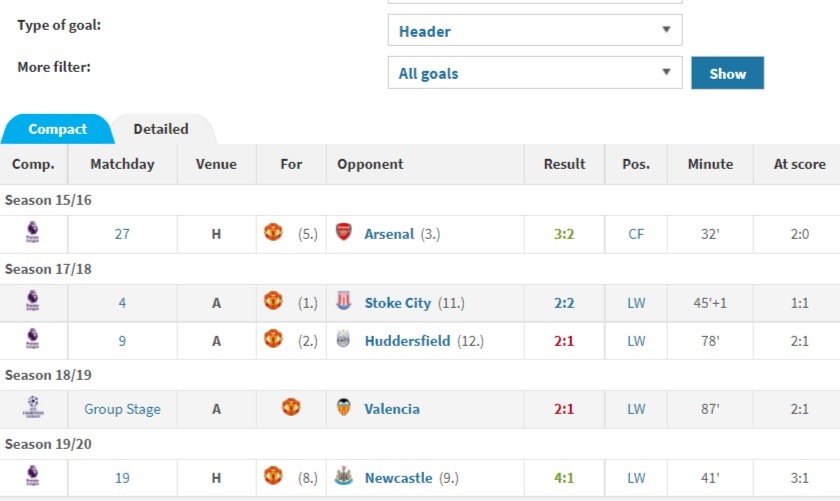Click Premier League logo in Arsenal row
The width and height of the screenshot is (840, 501).
click(33, 233)
